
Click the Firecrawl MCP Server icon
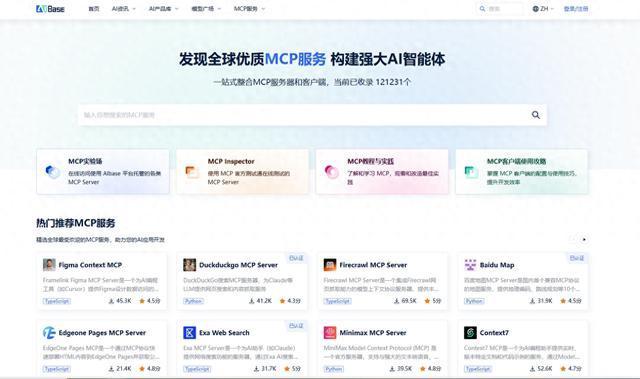330,265
